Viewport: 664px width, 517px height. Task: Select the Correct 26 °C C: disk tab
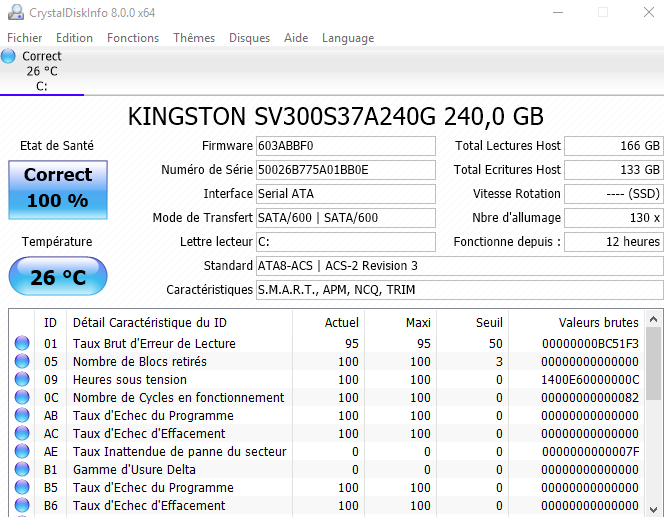(x=42, y=71)
